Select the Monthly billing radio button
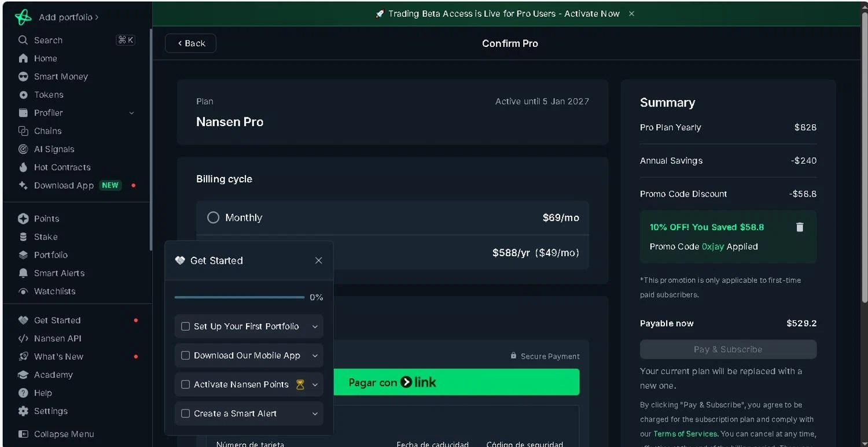Screen dimensions: 868x447 point(214,217)
